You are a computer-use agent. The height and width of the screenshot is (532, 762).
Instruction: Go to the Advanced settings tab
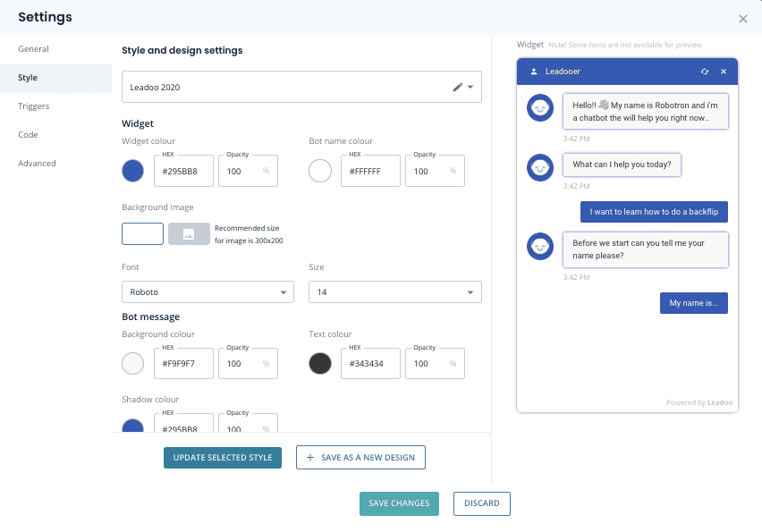pyautogui.click(x=37, y=164)
